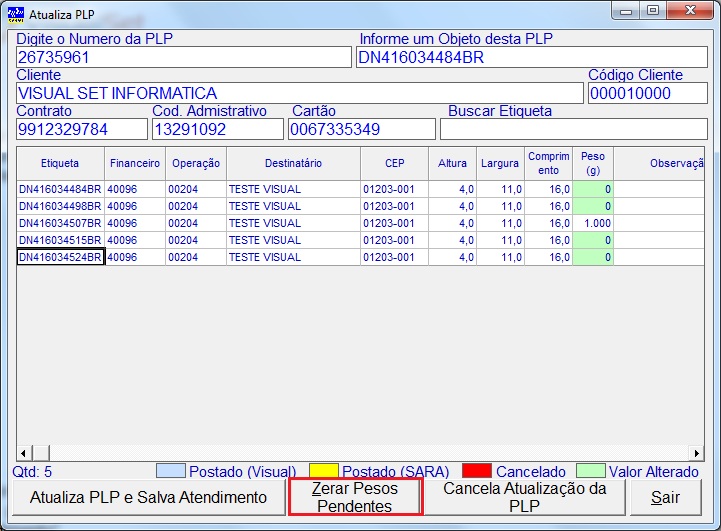Screen dimensions: 721x531
Task: Click Comprimento cell of DN416034484BR row
Action: [x=549, y=189]
